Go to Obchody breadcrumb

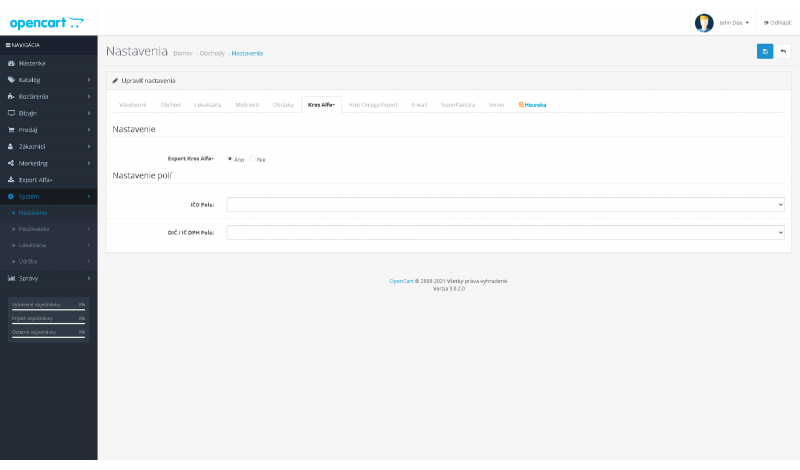coord(212,53)
